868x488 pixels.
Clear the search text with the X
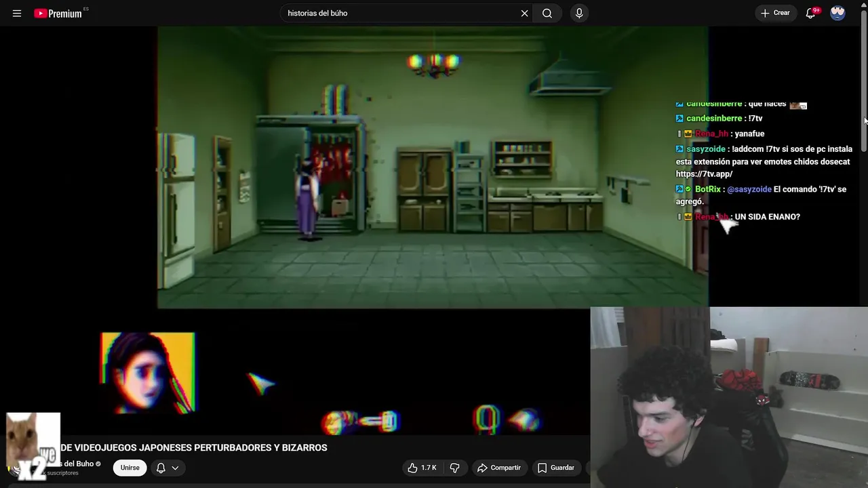pos(524,13)
